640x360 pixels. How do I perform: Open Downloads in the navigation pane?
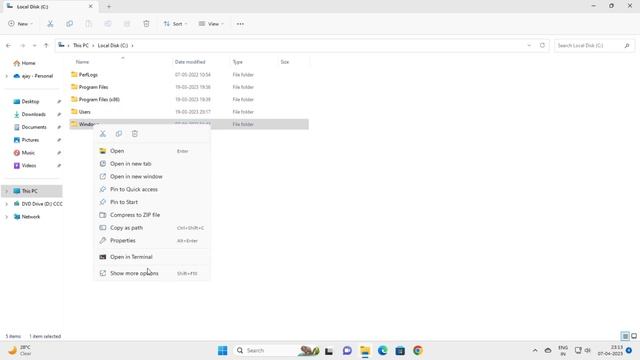(x=33, y=114)
